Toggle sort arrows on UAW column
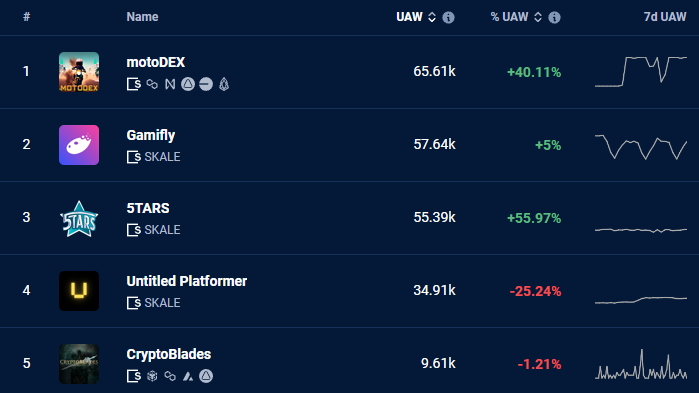Viewport: 699px width, 393px height. point(432,17)
